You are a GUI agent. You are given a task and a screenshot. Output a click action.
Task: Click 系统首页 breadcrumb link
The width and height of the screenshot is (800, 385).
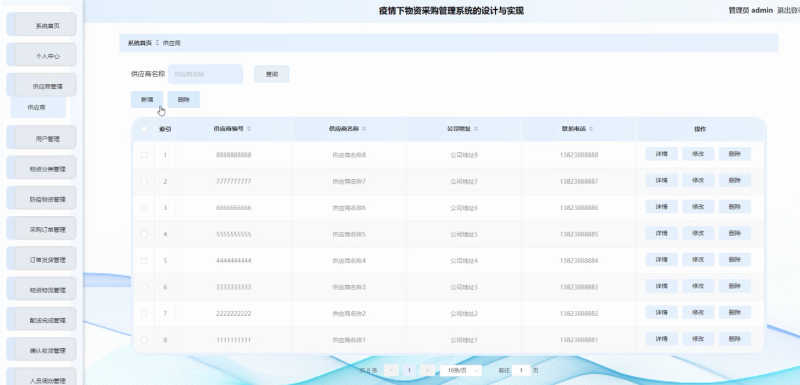140,43
